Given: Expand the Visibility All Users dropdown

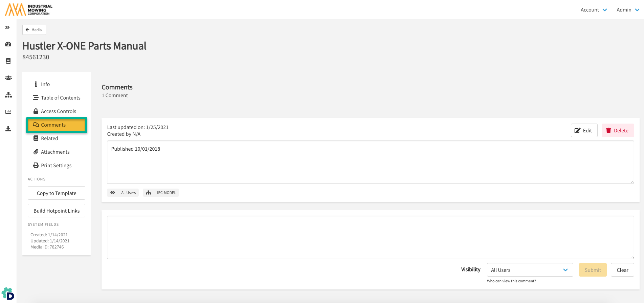Looking at the screenshot, I should pos(530,270).
